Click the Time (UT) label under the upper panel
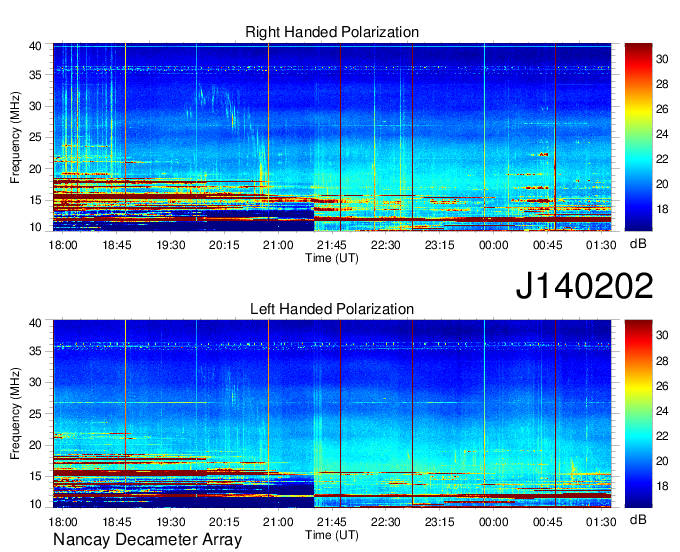680x552 pixels. (332, 258)
